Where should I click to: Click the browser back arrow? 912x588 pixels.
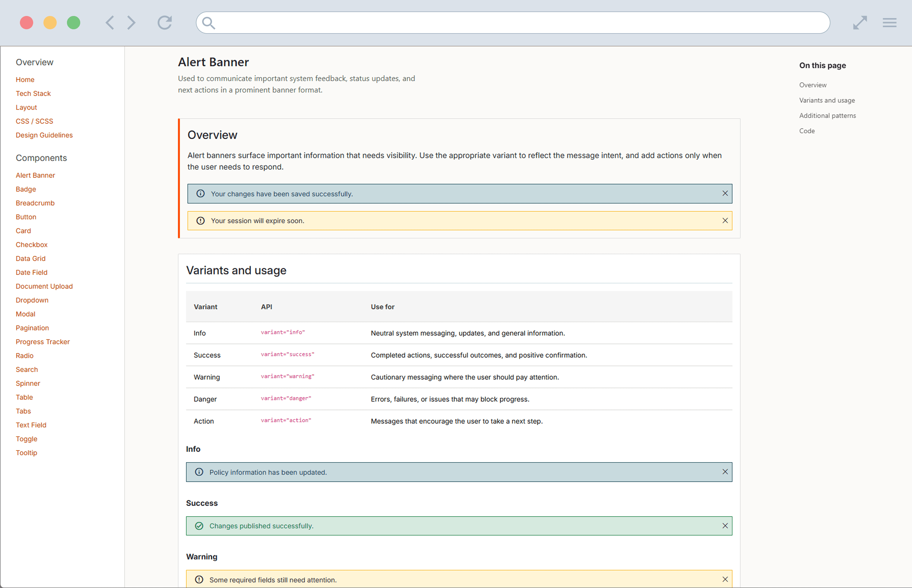coord(109,23)
